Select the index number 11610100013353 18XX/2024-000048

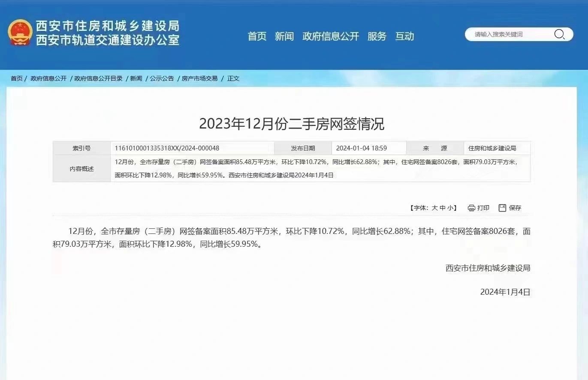pyautogui.click(x=167, y=148)
